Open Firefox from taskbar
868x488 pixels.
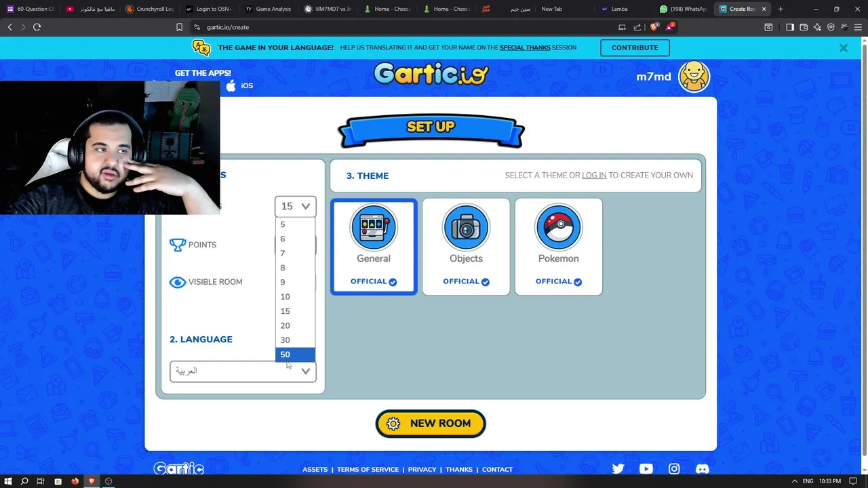click(x=75, y=481)
